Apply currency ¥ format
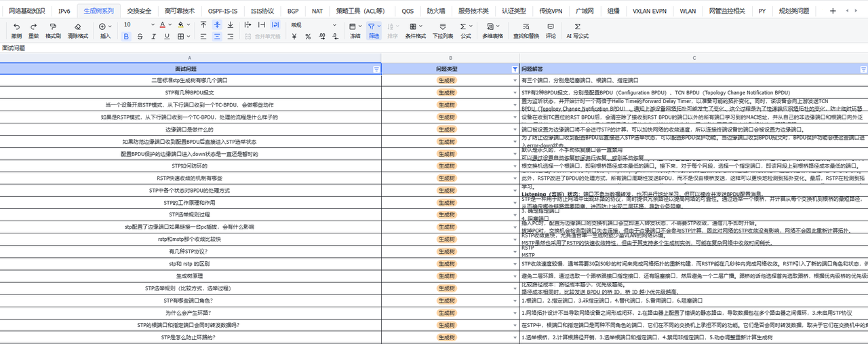The image size is (868, 344). coord(294,37)
